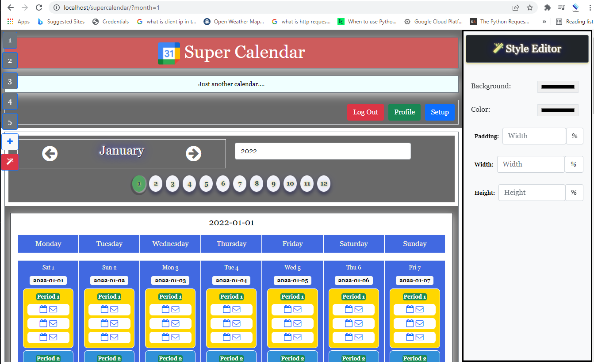Click the Wednesday column header
Viewport: 594px width, 364px height.
(170, 244)
